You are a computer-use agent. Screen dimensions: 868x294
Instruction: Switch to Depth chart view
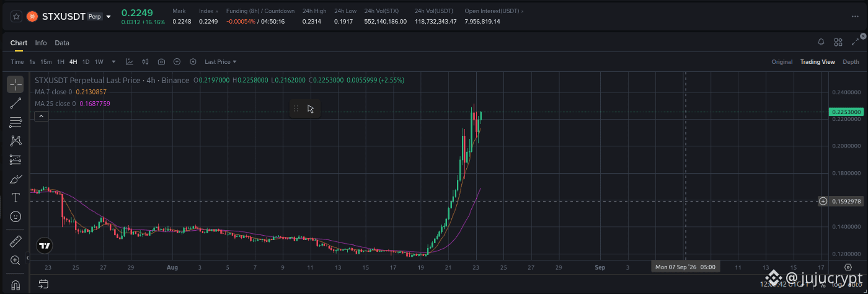(851, 62)
